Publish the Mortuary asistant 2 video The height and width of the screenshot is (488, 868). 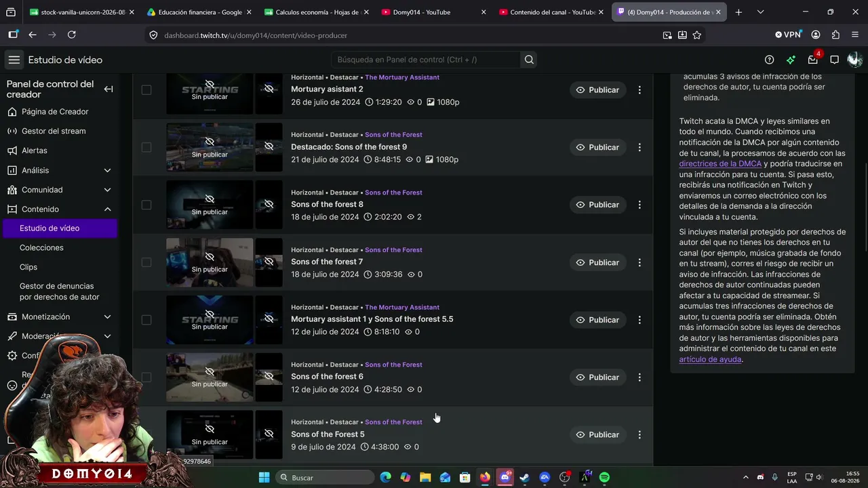tap(597, 89)
